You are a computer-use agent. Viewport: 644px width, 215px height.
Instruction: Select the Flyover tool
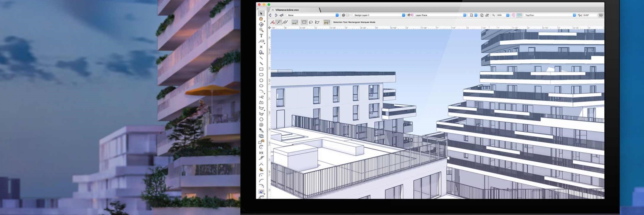[261, 24]
